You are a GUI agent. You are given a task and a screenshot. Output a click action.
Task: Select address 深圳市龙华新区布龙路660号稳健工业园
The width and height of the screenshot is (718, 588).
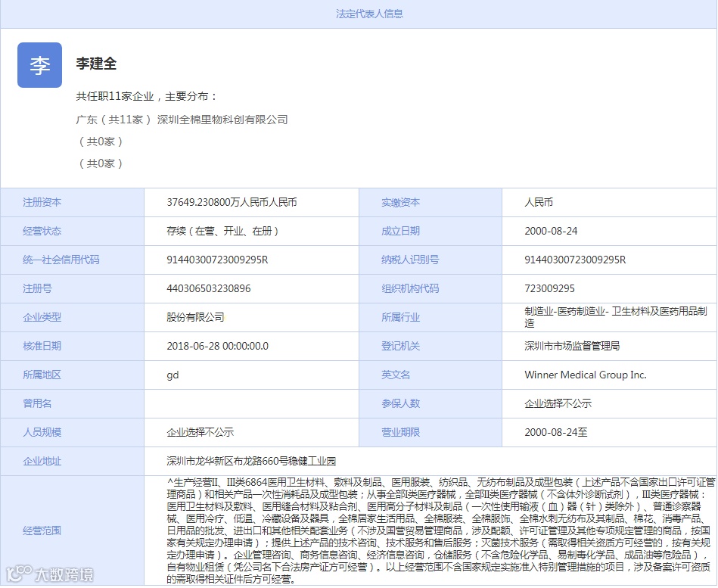[251, 461]
